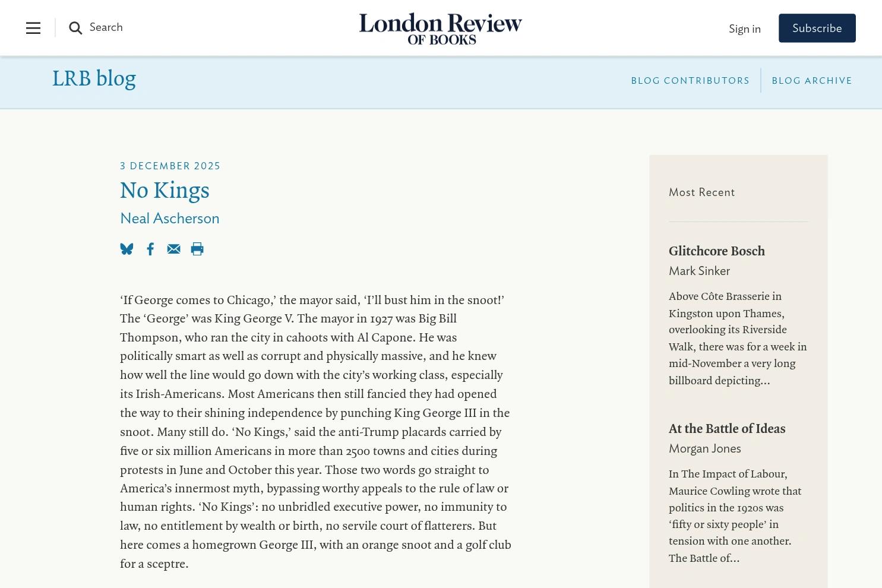
Task: Open the Blog Archive menu item
Action: (812, 80)
